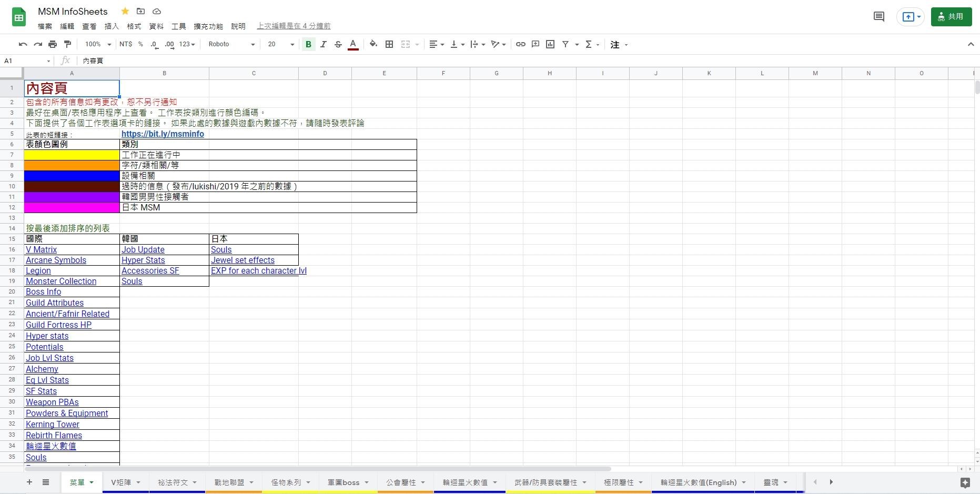Format value as currency NT$

coord(125,44)
